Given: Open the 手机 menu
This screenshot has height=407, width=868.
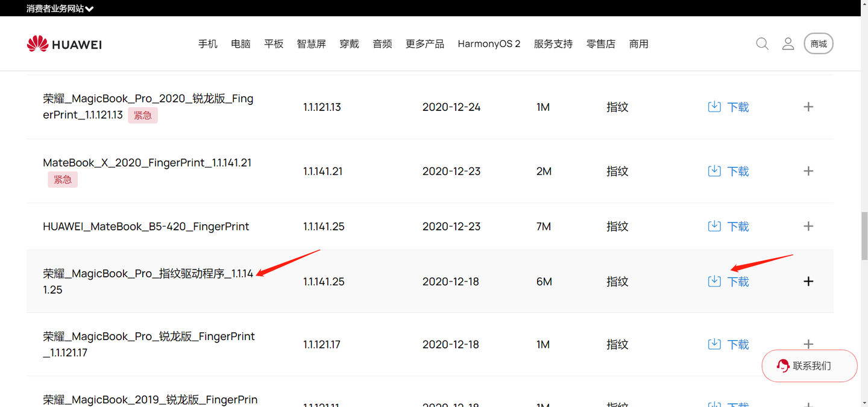Looking at the screenshot, I should (208, 44).
